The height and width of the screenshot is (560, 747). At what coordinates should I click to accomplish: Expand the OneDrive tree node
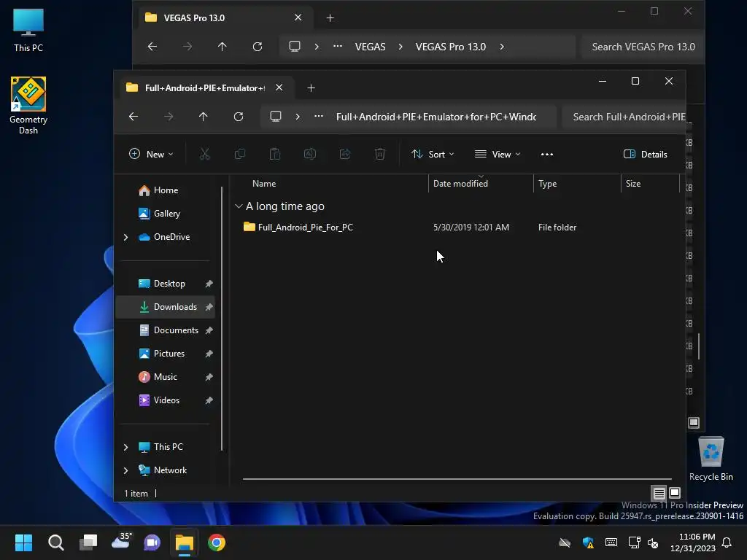coord(125,237)
